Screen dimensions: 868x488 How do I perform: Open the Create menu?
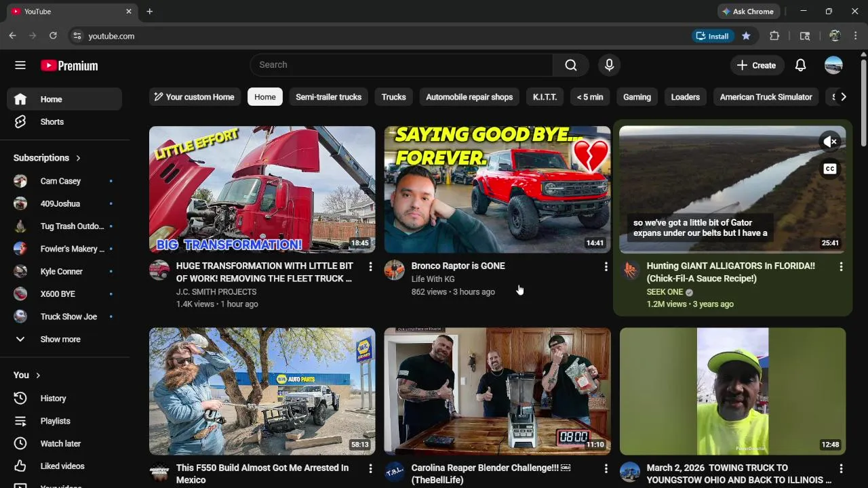[x=756, y=65]
